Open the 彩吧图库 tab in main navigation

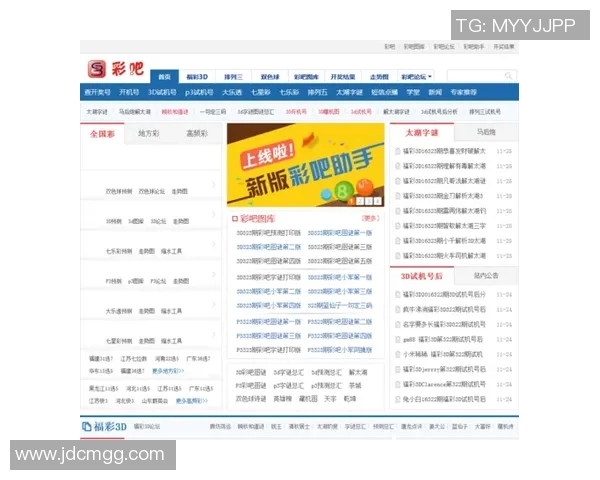[x=306, y=77]
